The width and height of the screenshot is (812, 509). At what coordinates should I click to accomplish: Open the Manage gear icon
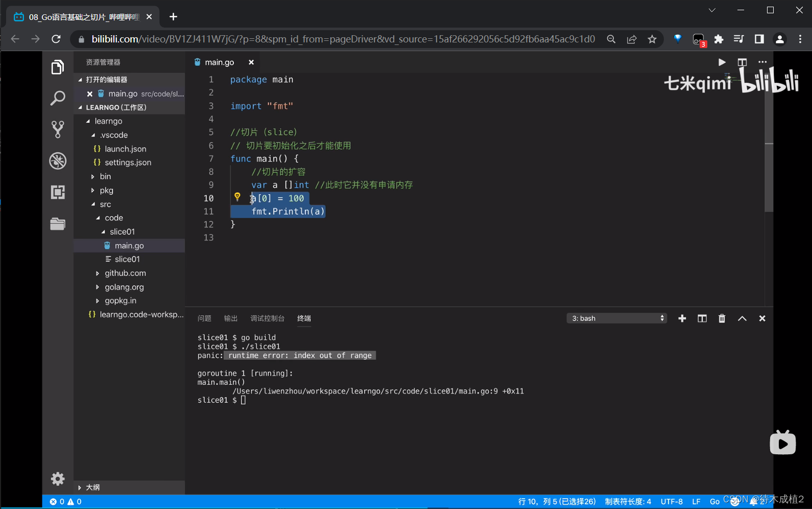pos(58,478)
